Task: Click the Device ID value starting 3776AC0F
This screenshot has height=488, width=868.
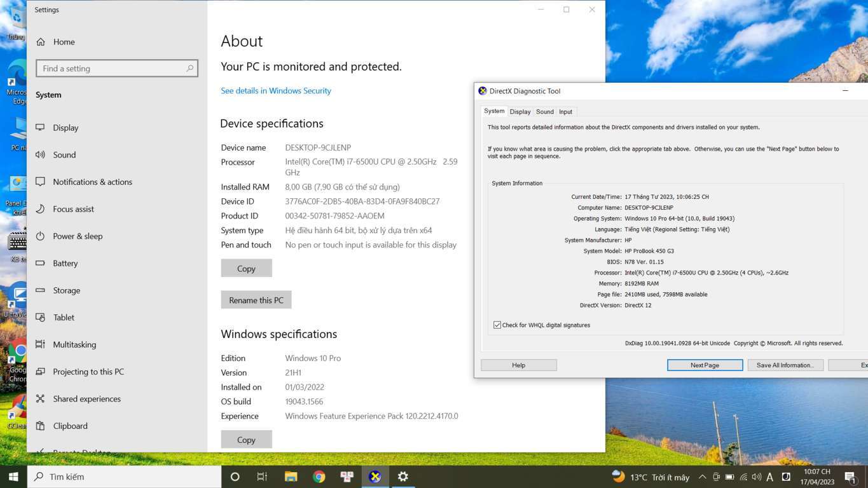Action: (362, 201)
